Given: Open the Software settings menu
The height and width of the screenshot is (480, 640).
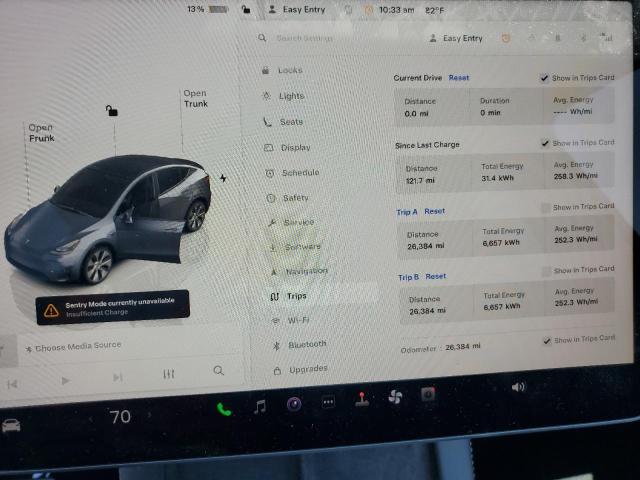Looking at the screenshot, I should tap(295, 247).
